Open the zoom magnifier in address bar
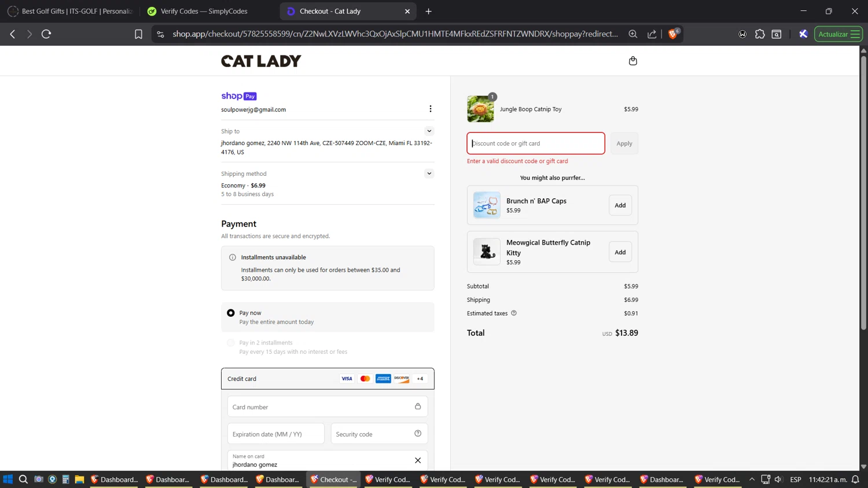Viewport: 868px width, 488px height. [x=633, y=34]
